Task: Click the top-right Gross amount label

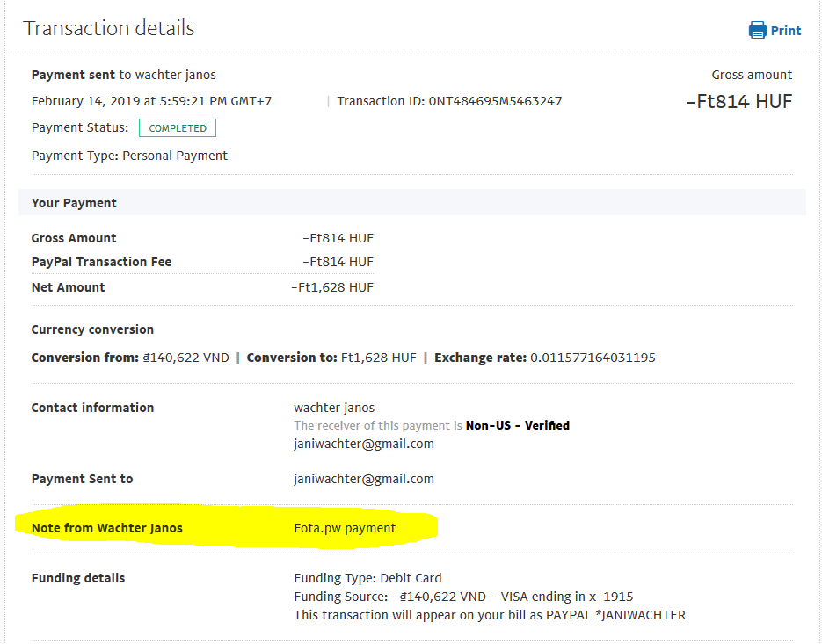Action: coord(752,75)
